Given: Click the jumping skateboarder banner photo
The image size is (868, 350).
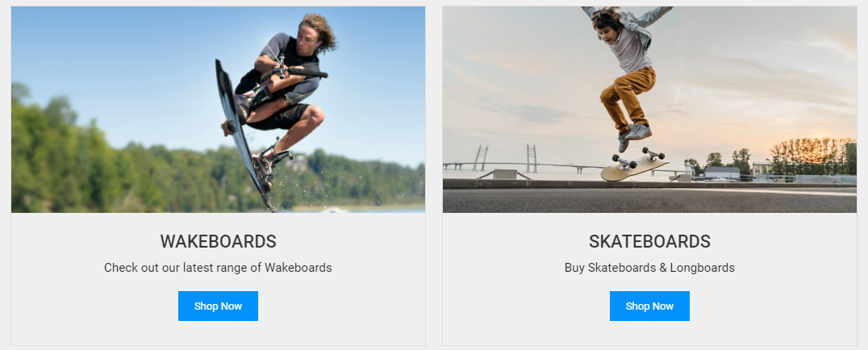Looking at the screenshot, I should (649, 110).
